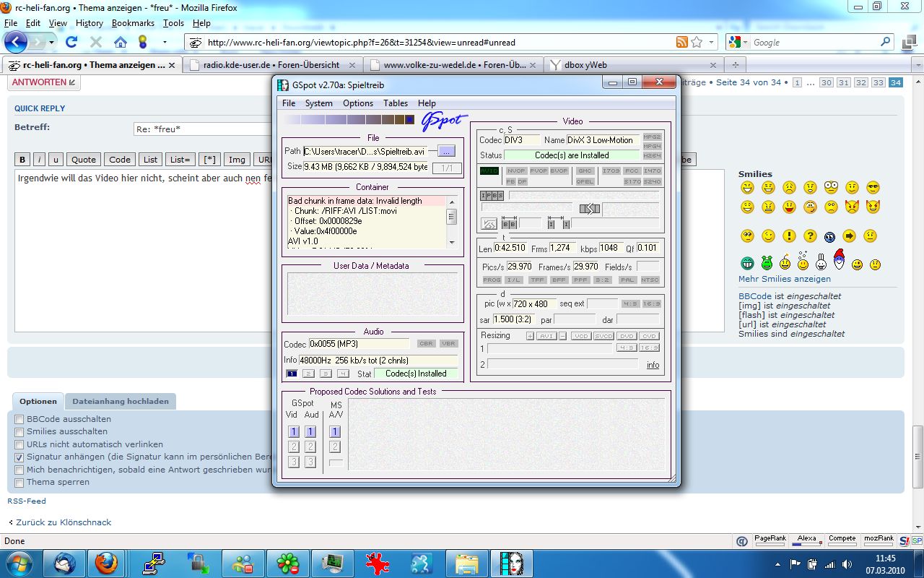Viewport: 924px width, 578px height.
Task: Click GSpot Aud solution button 1
Action: coord(310,431)
